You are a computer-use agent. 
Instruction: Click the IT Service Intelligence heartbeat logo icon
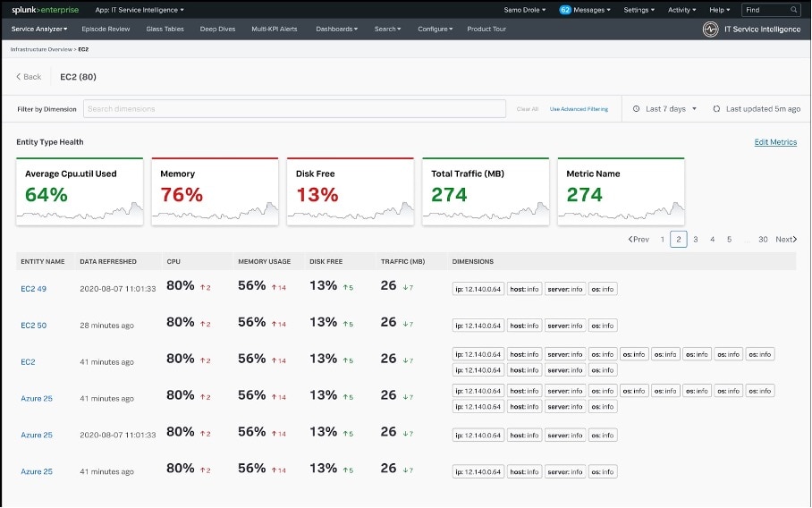tap(710, 29)
